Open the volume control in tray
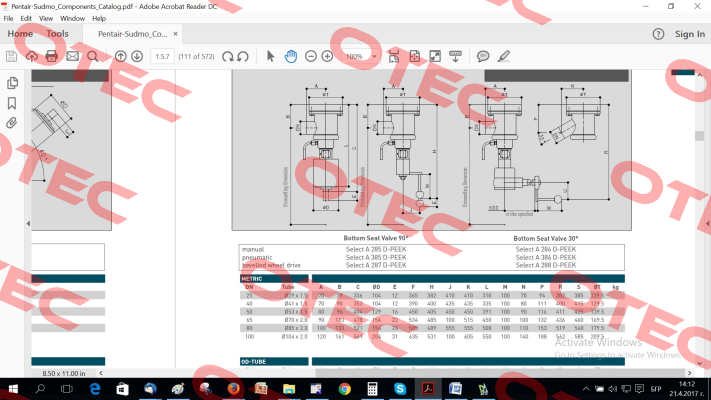This screenshot has width=711, height=400. pos(613,389)
